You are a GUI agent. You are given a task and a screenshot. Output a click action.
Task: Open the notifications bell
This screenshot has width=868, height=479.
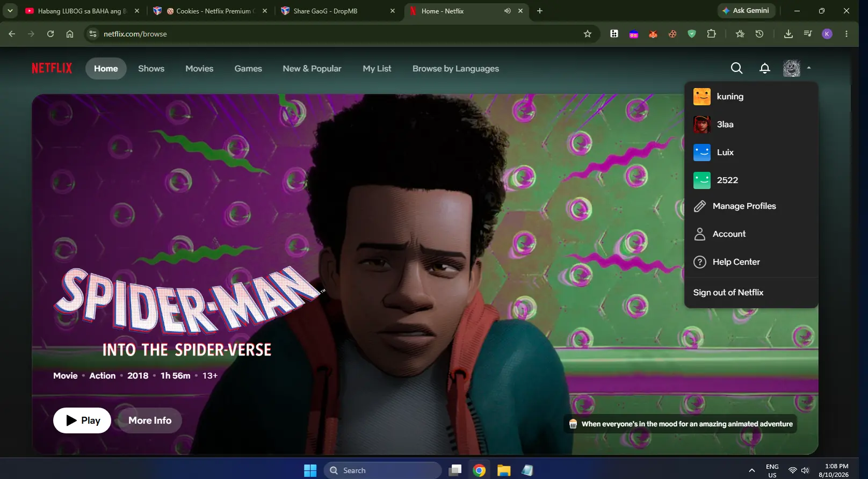click(765, 68)
